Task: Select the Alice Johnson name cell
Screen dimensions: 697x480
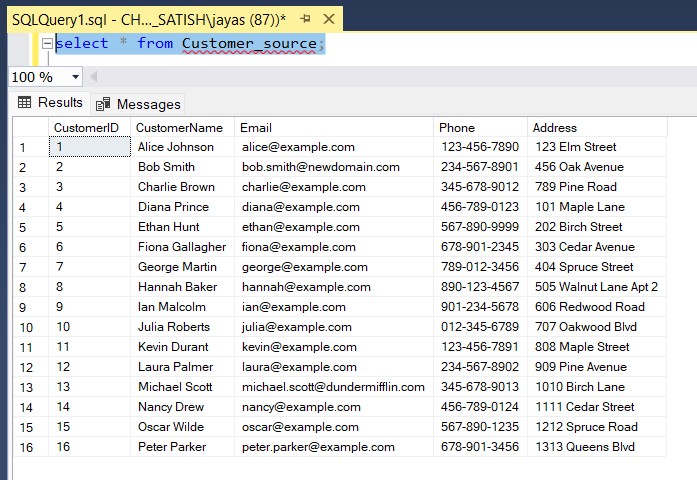Action: (x=182, y=147)
